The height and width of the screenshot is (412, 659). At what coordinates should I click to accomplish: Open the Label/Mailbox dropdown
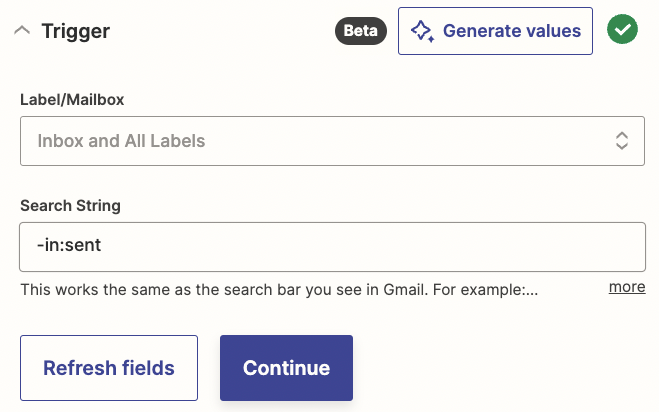(x=331, y=141)
